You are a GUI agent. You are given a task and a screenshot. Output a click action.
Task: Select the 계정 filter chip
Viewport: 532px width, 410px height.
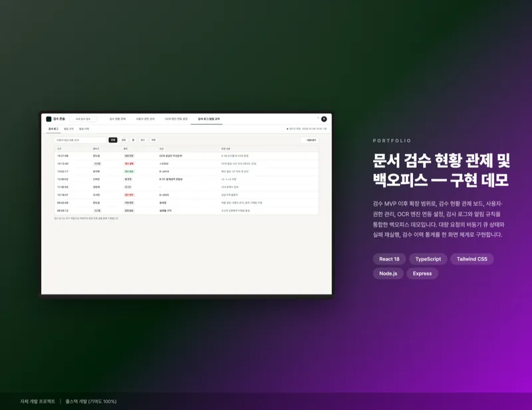[x=154, y=140]
